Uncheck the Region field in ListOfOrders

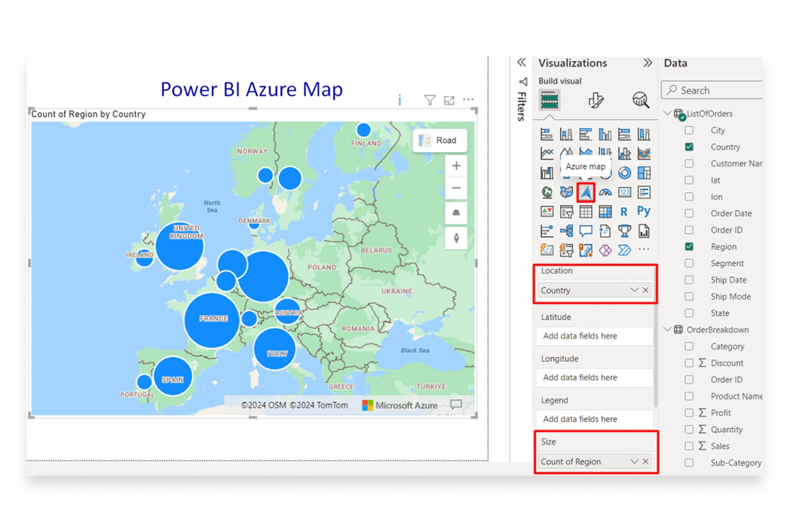(x=689, y=246)
